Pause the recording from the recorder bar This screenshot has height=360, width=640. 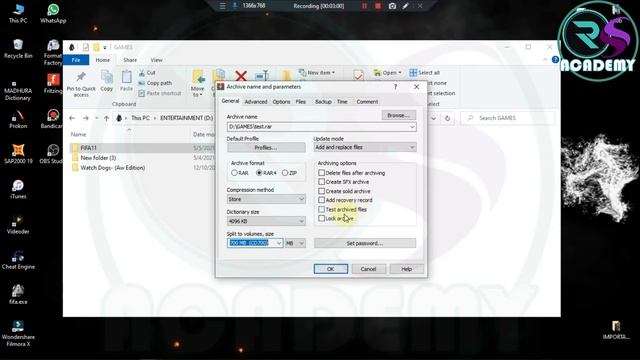(x=364, y=6)
